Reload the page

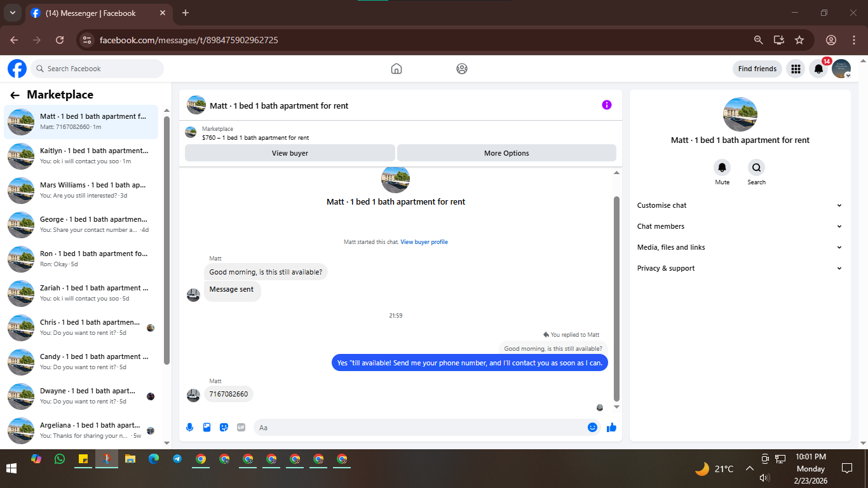point(60,40)
